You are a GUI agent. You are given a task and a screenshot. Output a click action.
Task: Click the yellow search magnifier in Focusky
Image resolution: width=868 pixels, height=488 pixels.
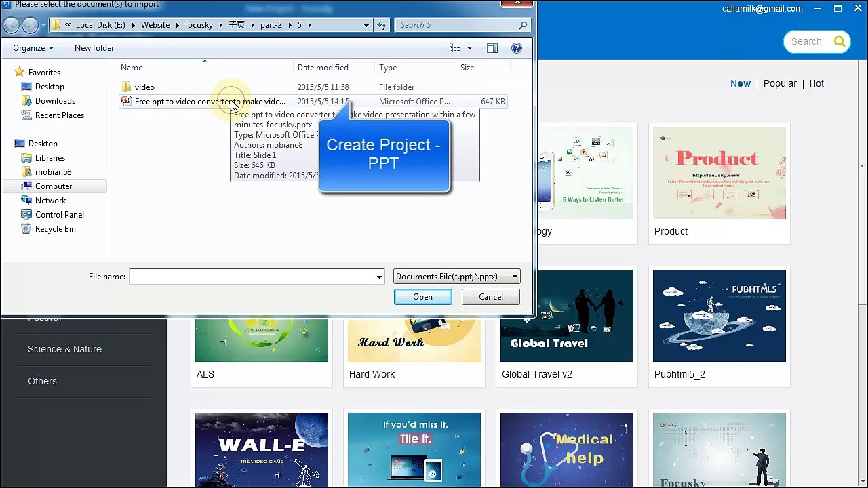point(840,41)
